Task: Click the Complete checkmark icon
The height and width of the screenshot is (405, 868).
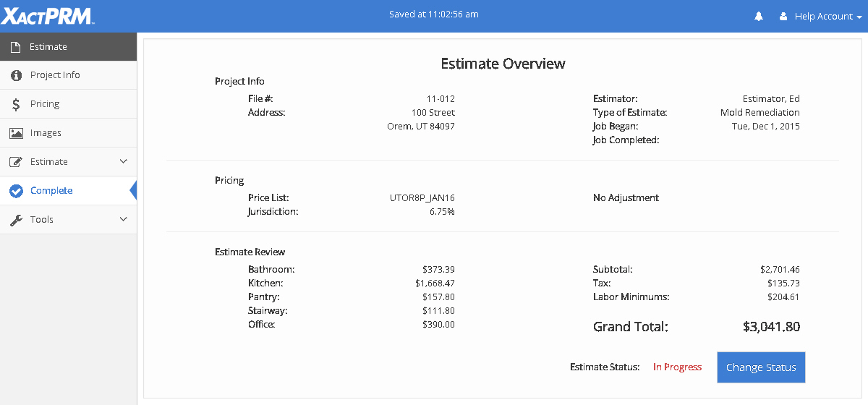Action: coord(16,191)
